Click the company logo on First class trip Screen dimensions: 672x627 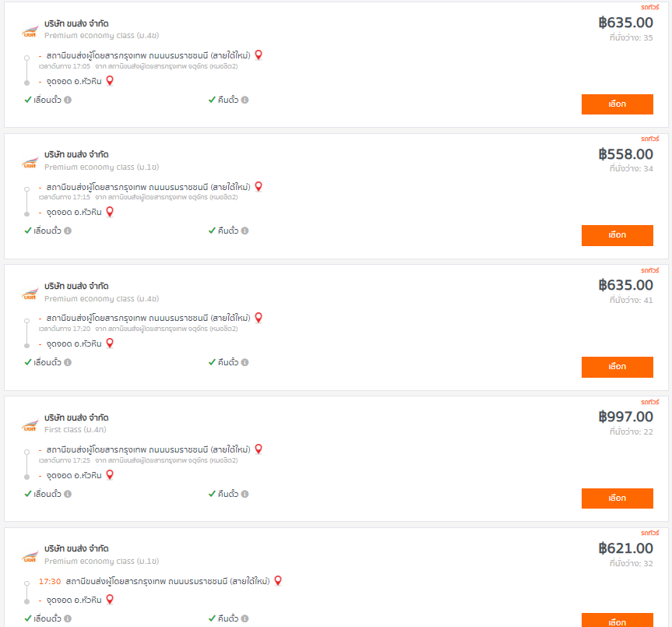pos(30,426)
